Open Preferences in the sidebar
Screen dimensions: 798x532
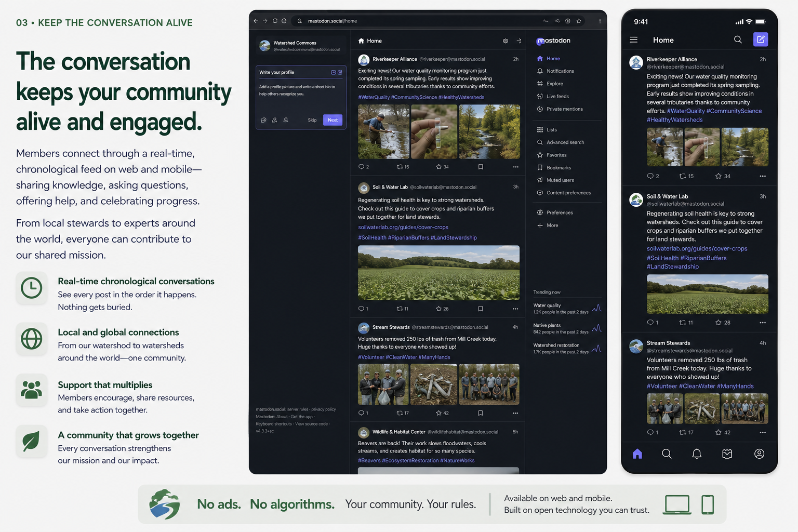[x=555, y=212]
